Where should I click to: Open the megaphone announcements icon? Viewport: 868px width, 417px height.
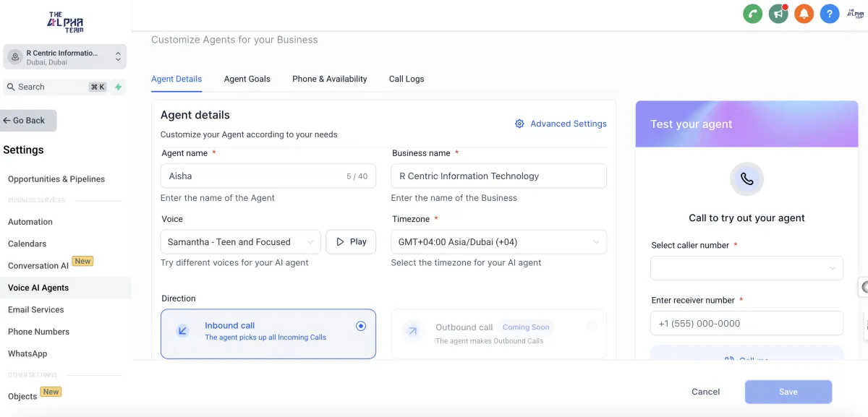click(x=778, y=14)
